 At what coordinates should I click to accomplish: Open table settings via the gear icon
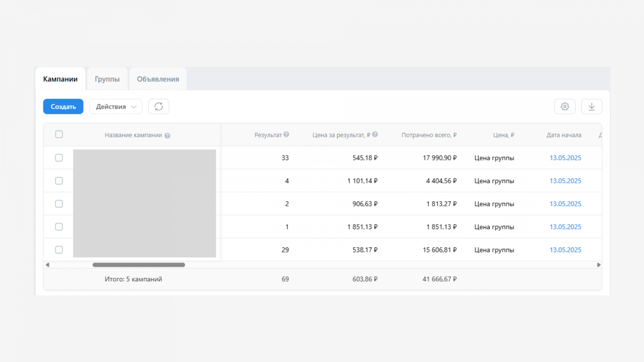565,107
